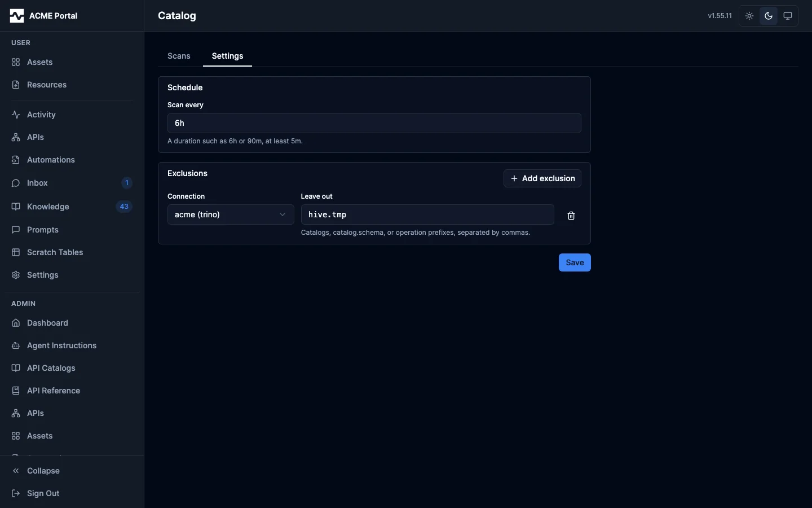The width and height of the screenshot is (812, 508).
Task: Click the ACME Portal logo icon
Action: click(x=17, y=16)
